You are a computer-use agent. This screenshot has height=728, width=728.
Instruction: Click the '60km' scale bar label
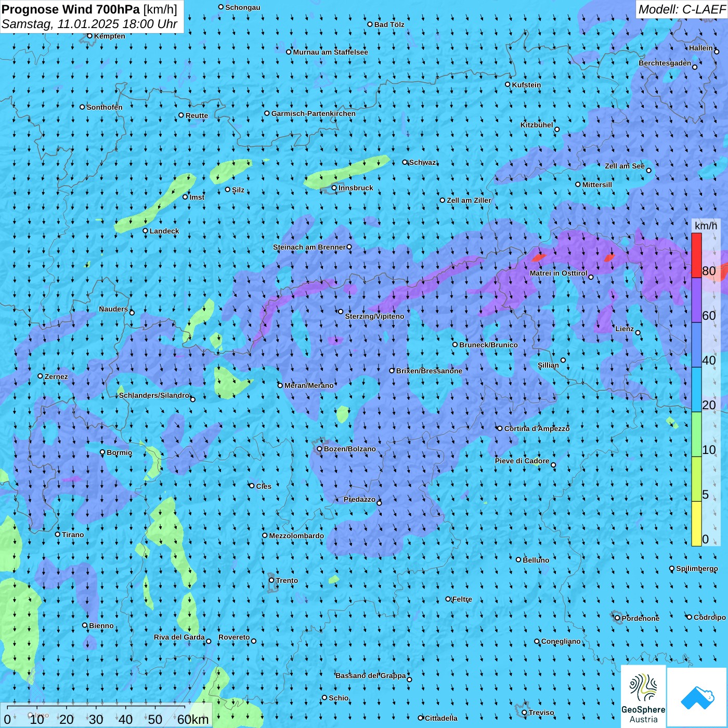point(193,719)
